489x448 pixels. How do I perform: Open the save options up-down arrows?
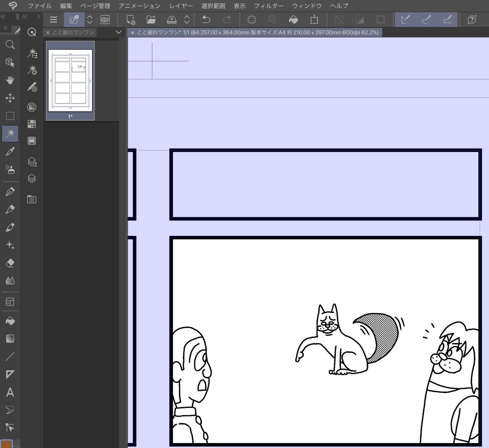[x=186, y=20]
